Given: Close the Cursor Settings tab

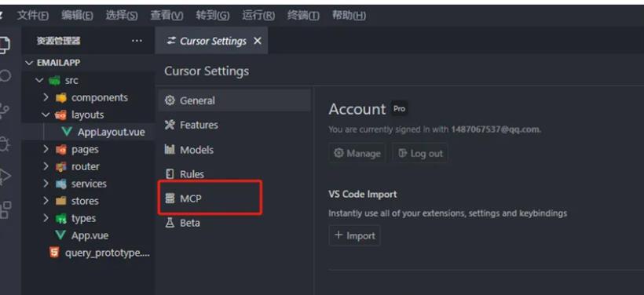Looking at the screenshot, I should point(257,41).
